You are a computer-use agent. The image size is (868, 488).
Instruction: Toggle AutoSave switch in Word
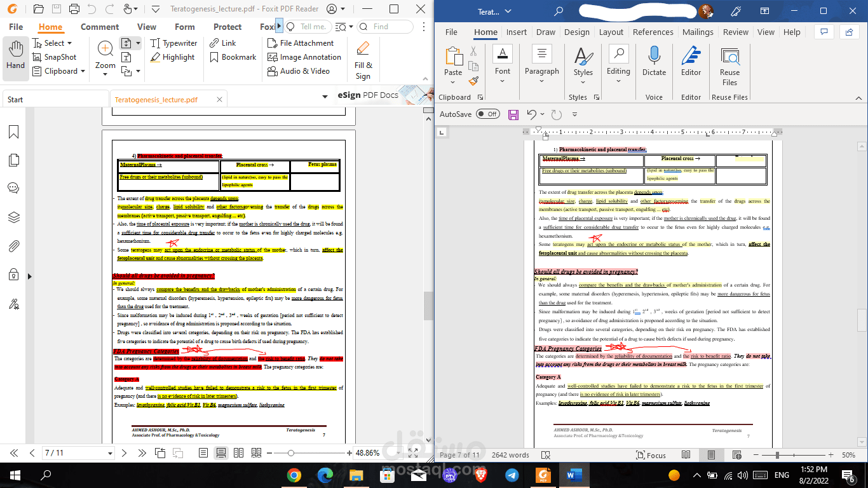tap(488, 114)
